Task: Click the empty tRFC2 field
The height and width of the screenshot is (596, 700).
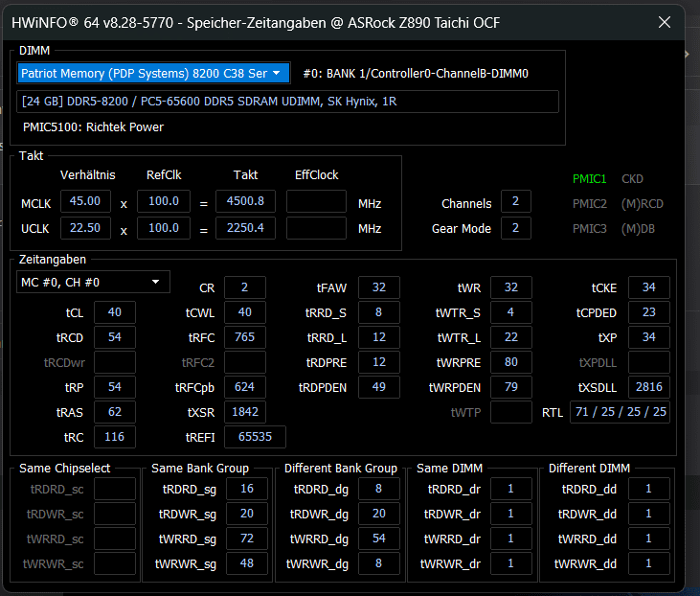Action: pos(244,362)
